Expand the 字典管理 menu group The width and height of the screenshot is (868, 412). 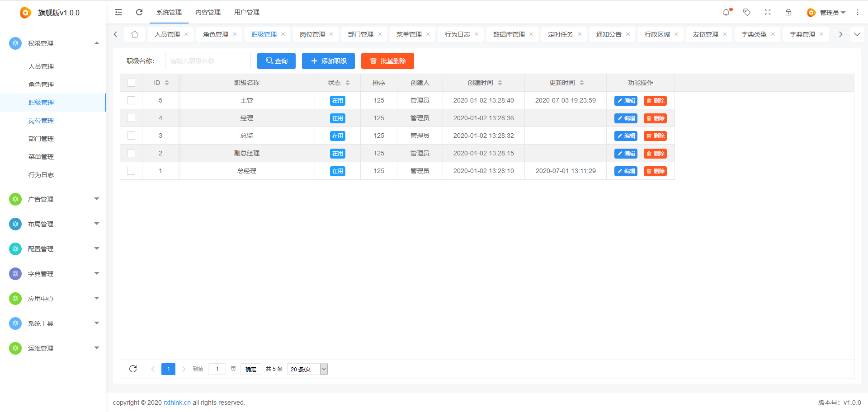click(97, 273)
